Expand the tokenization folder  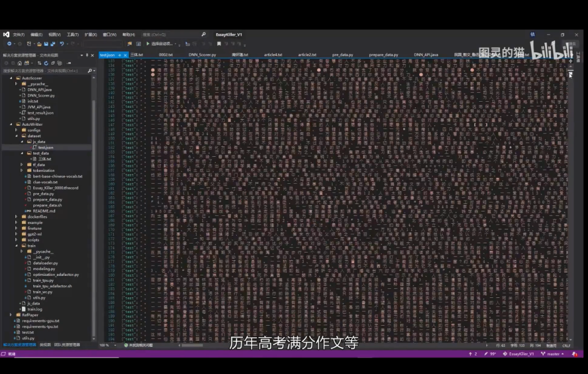coord(22,170)
